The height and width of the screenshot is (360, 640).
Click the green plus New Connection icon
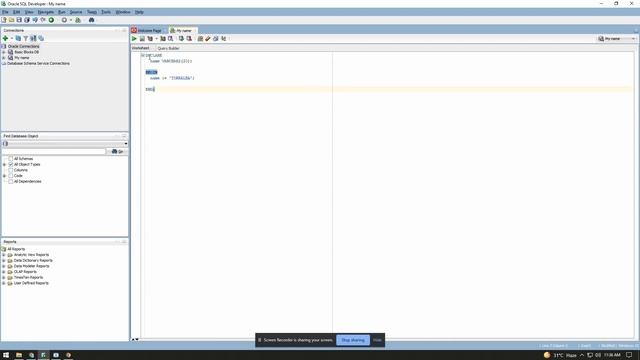(5, 38)
